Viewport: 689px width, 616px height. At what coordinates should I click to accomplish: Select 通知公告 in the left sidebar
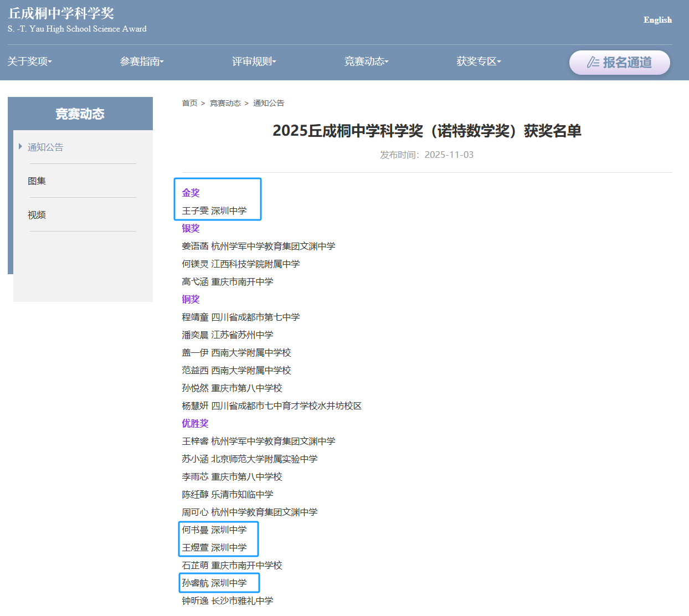(x=45, y=147)
